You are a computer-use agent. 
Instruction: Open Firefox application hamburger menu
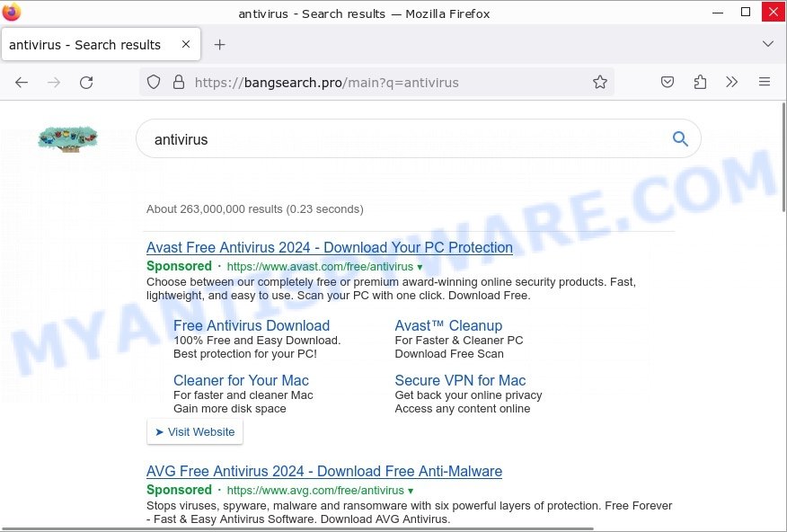pyautogui.click(x=765, y=82)
